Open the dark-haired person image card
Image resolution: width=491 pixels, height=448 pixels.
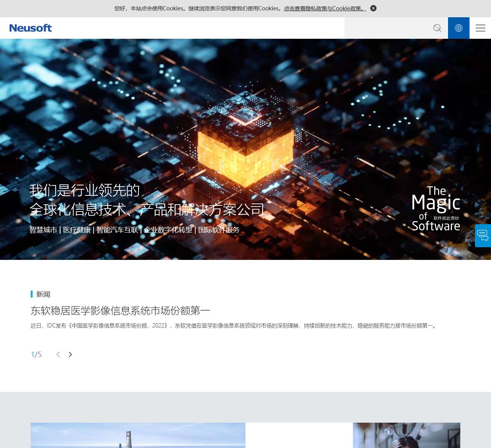[407, 435]
